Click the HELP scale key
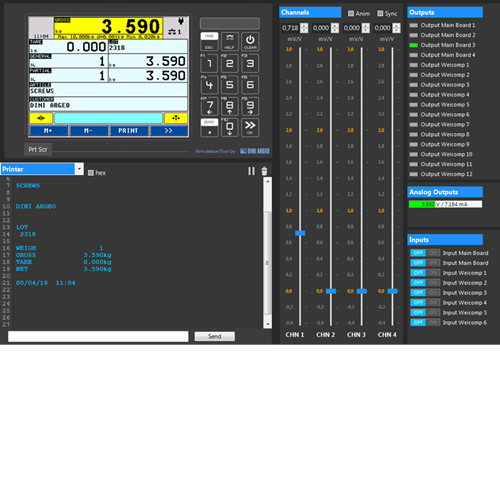Screen dimensions: 500x500 coord(229,42)
